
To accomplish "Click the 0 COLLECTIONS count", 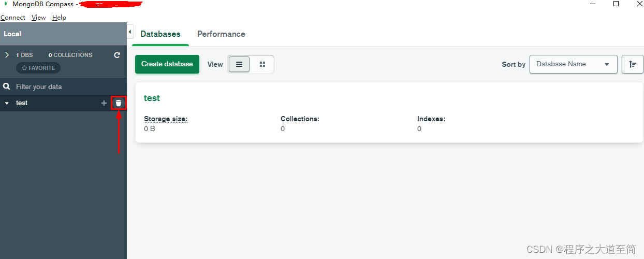I will [70, 55].
